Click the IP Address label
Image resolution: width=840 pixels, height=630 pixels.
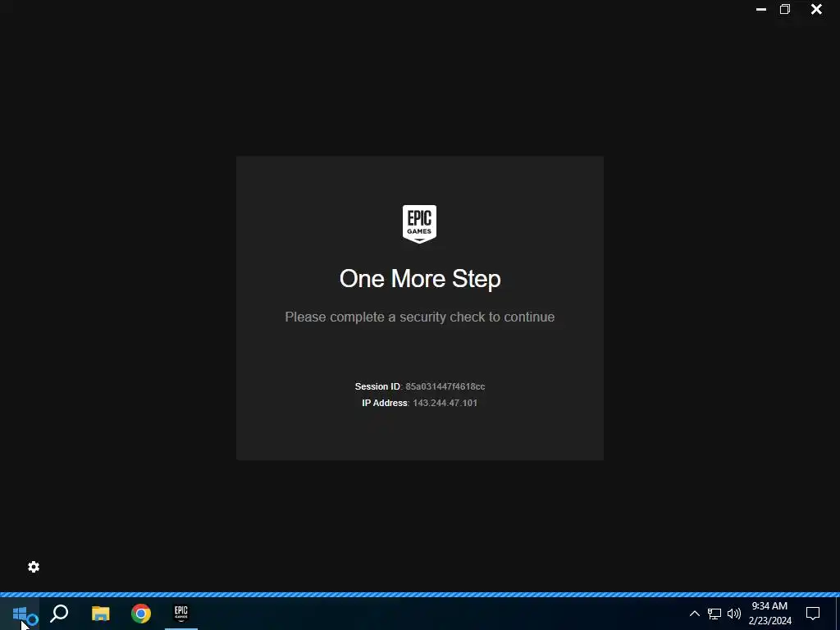[385, 403]
